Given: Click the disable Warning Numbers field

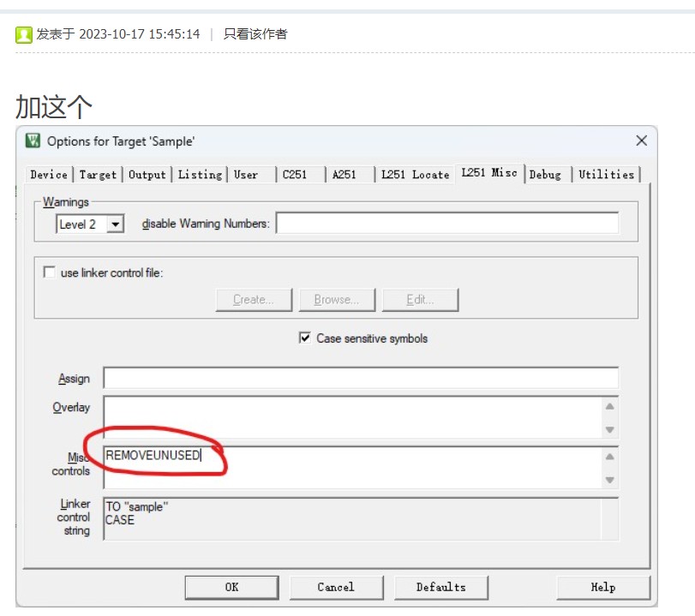Looking at the screenshot, I should (446, 223).
